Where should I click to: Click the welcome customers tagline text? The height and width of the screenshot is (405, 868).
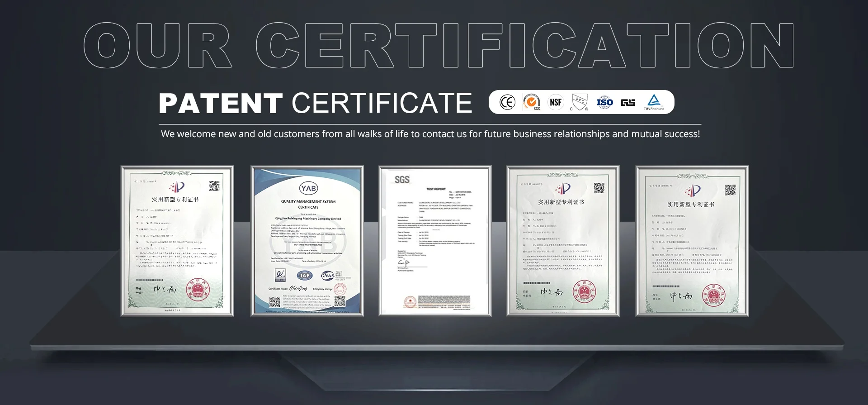430,134
